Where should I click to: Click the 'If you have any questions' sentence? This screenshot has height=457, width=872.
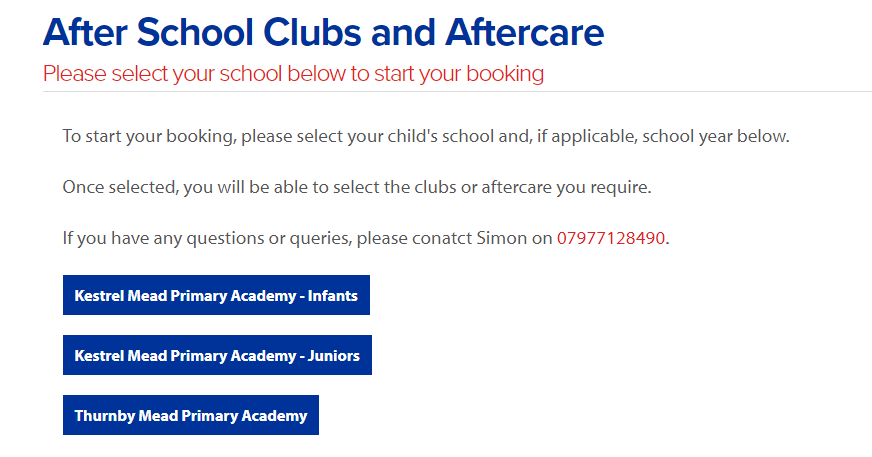coord(366,238)
